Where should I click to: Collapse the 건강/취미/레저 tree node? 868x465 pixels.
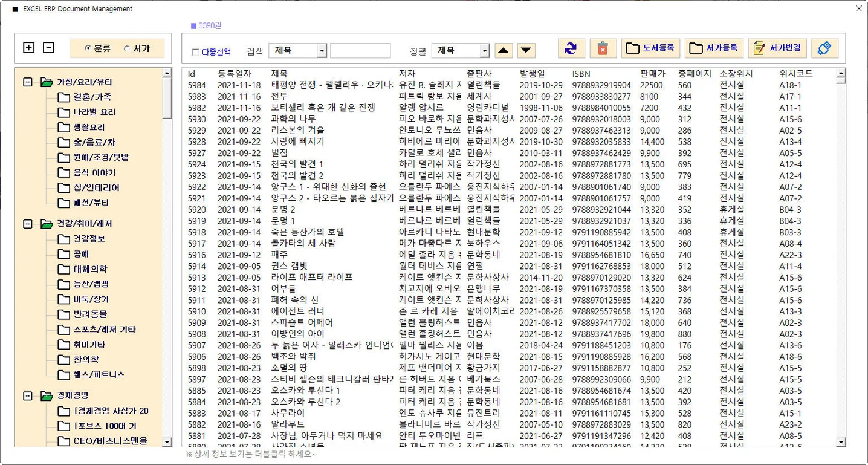(x=27, y=224)
